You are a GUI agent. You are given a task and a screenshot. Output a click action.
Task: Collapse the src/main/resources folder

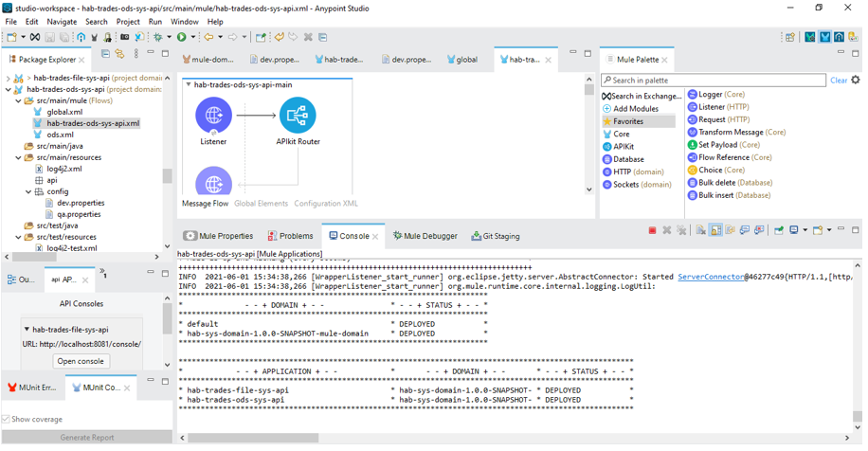[x=18, y=157]
